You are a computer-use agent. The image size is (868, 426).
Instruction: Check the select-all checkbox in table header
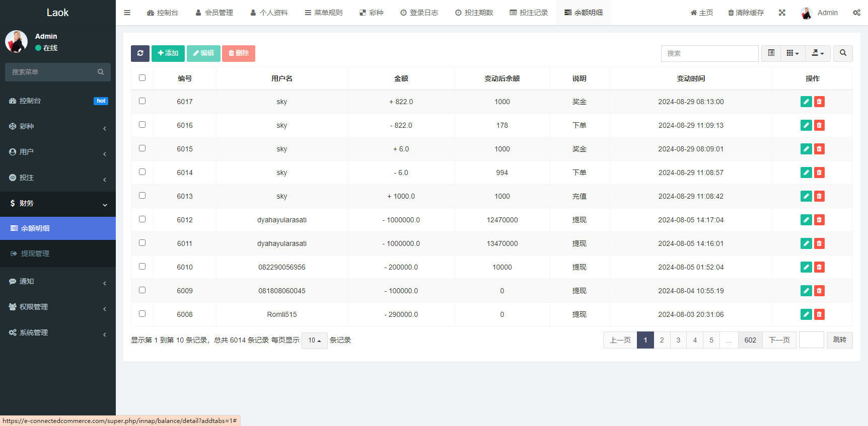(142, 78)
